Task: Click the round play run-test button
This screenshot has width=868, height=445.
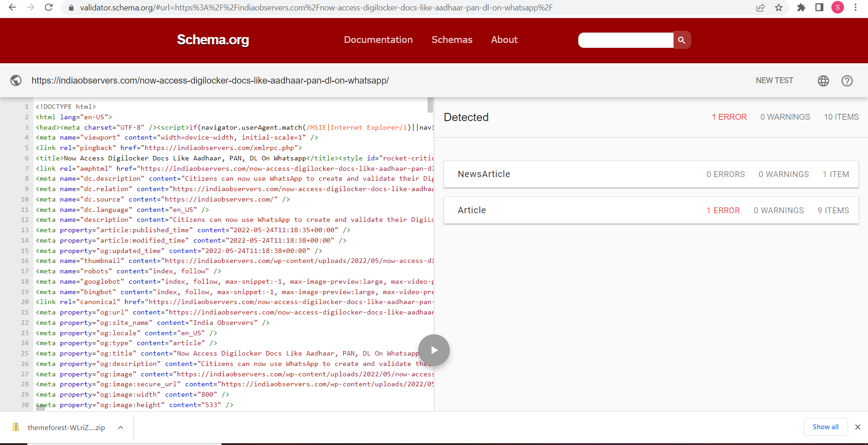Action: [434, 350]
